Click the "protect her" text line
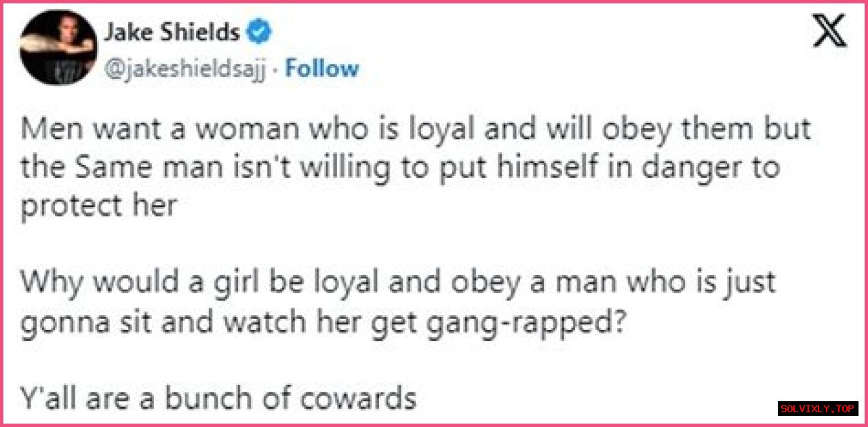 point(99,206)
